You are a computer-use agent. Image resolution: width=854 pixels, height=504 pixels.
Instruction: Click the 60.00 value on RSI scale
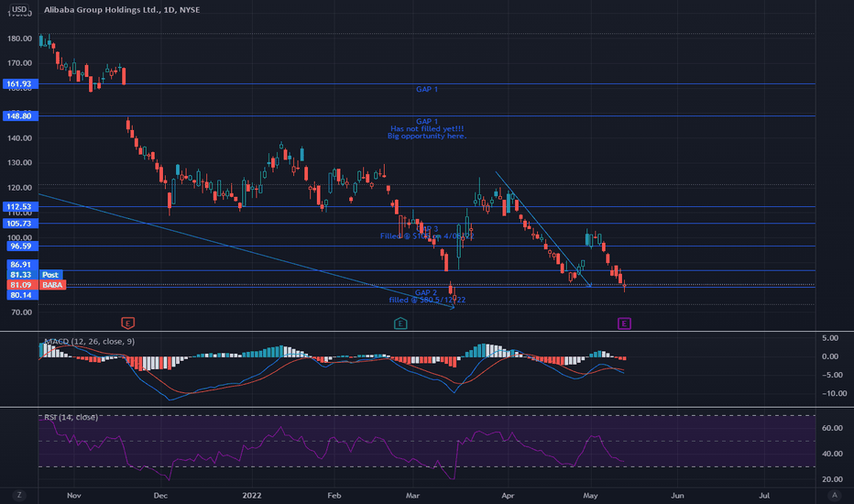point(832,428)
